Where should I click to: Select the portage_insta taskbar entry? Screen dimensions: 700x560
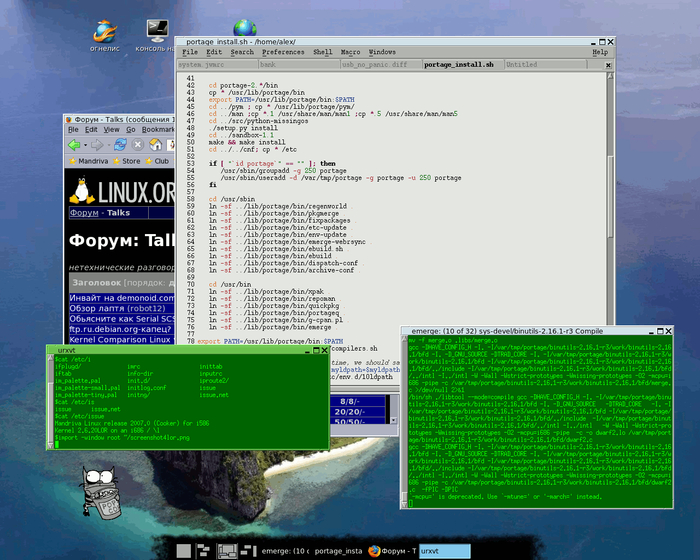[338, 551]
